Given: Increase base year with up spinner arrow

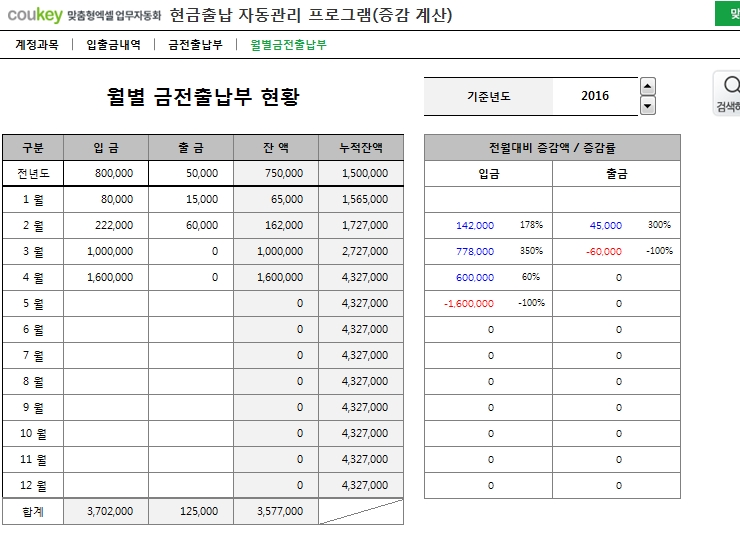Looking at the screenshot, I should (x=648, y=87).
